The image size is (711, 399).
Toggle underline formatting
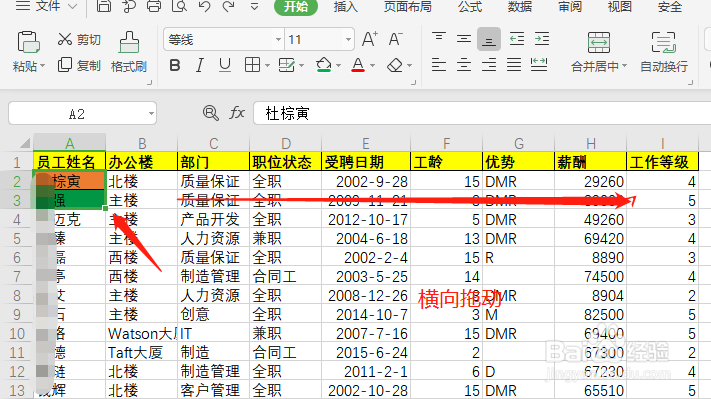point(224,66)
